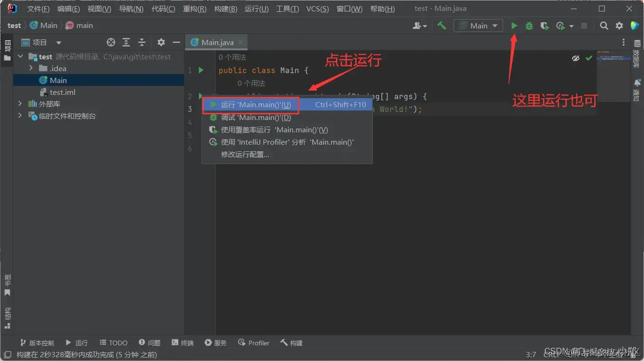Screen dimensions: 644x361
Task: Open the user account icon dropdown
Action: click(420, 26)
